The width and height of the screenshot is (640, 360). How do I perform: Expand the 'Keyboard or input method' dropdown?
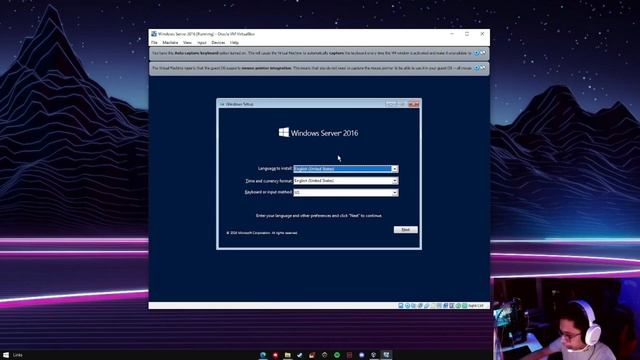[x=395, y=193]
